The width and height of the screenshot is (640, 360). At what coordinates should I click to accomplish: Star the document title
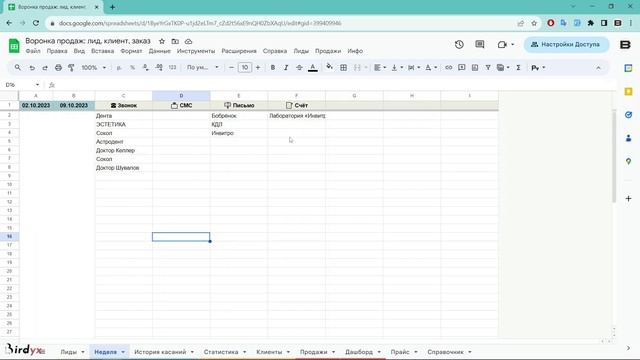(x=162, y=41)
